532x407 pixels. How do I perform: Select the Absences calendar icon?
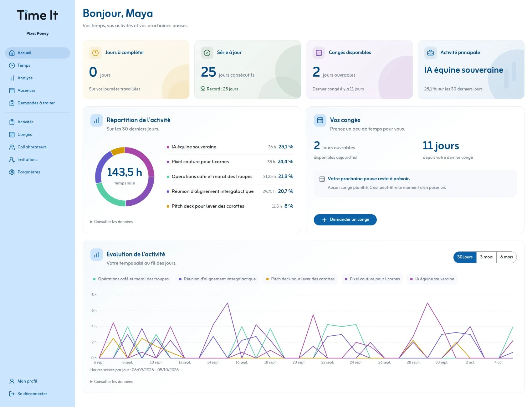(x=12, y=90)
